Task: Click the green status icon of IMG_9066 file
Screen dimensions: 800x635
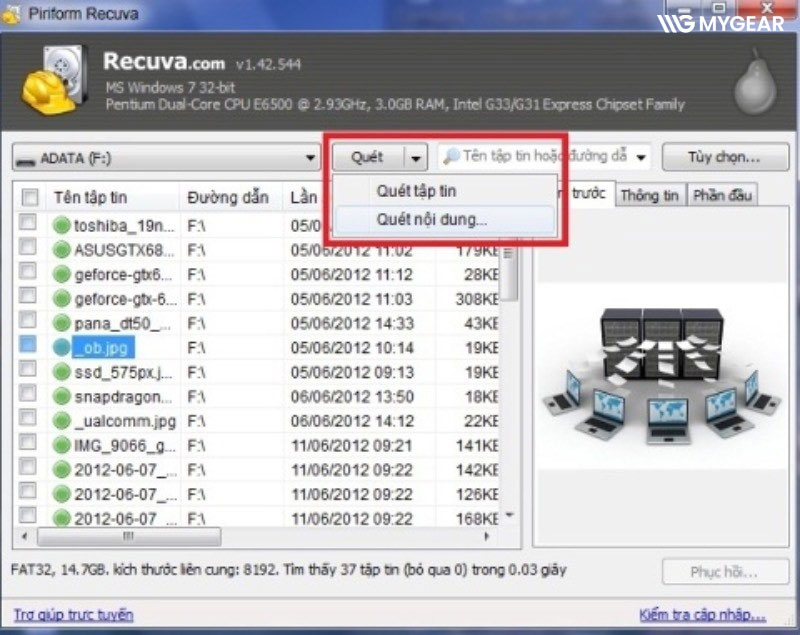Action: click(x=62, y=445)
